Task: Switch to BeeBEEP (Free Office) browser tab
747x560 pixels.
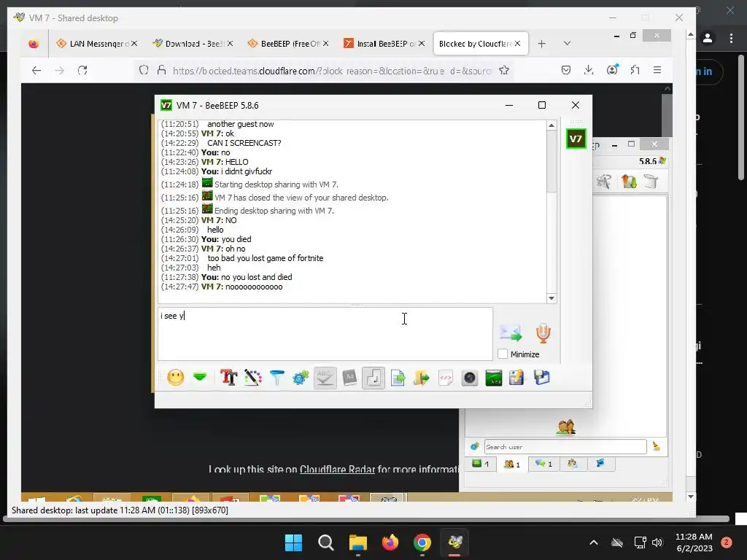Action: (288, 43)
